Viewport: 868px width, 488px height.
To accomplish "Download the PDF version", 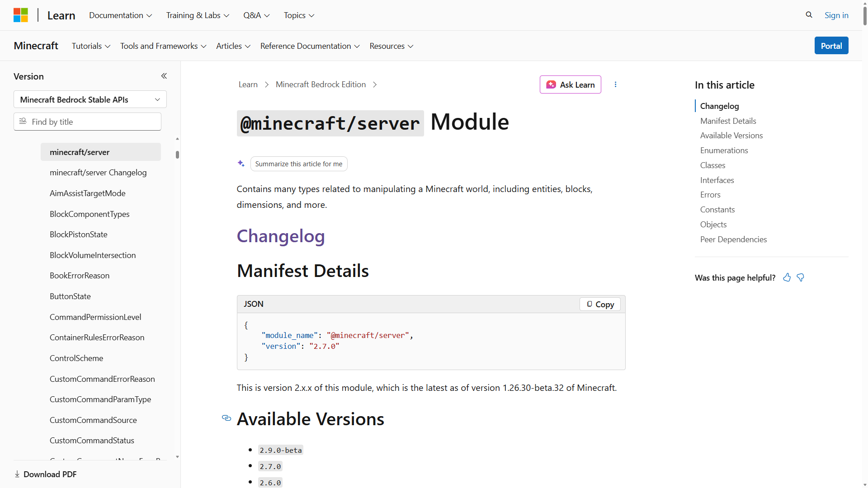I will click(x=45, y=474).
